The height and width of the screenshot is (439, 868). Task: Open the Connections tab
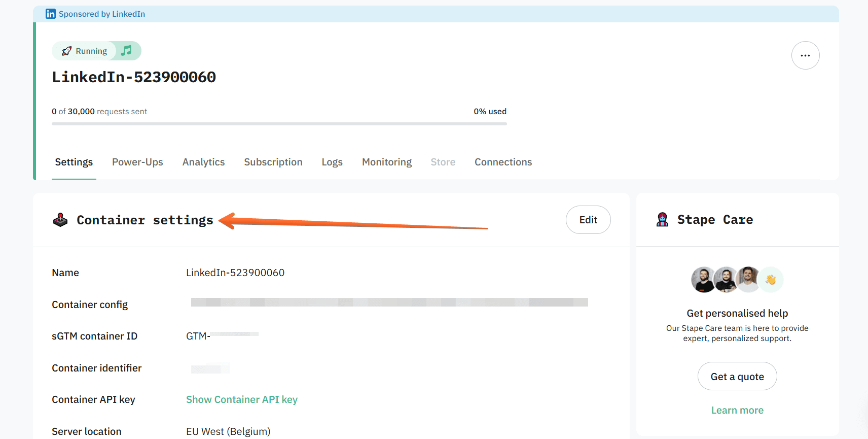503,162
